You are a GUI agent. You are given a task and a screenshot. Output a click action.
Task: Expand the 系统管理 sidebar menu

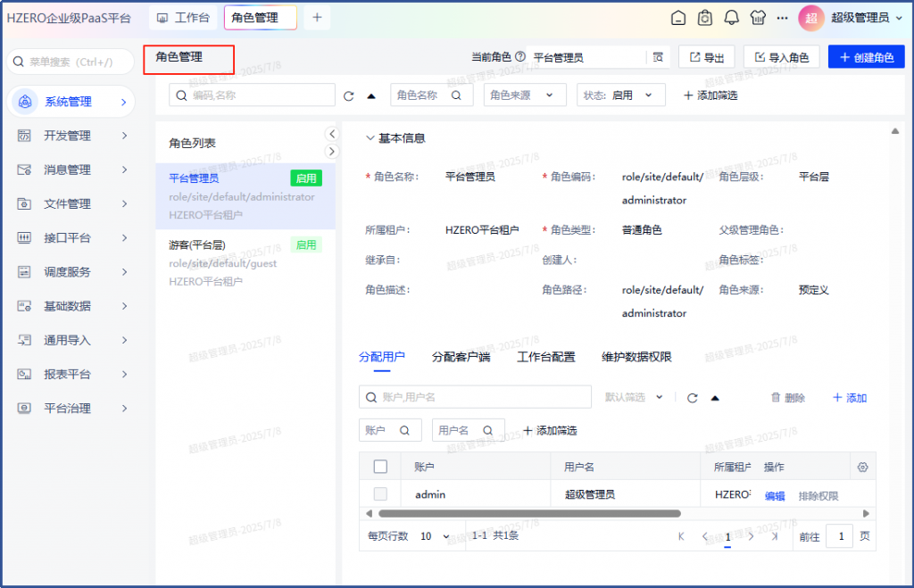click(x=72, y=102)
